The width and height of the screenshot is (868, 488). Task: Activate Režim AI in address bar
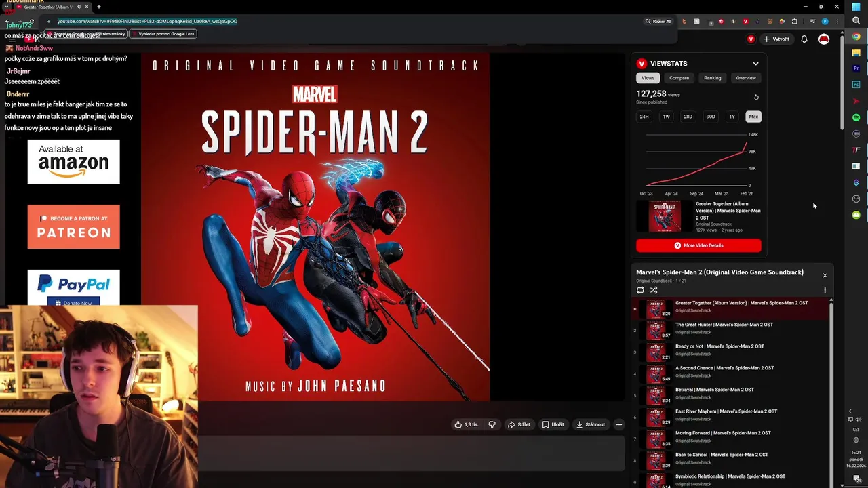[x=658, y=21]
